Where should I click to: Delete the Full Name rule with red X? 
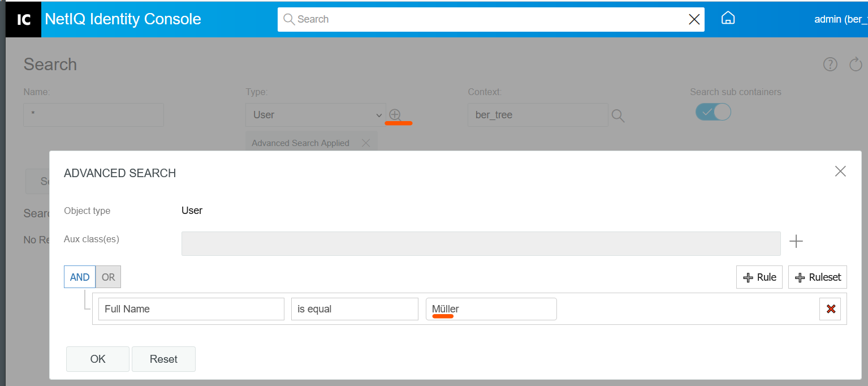click(x=830, y=308)
